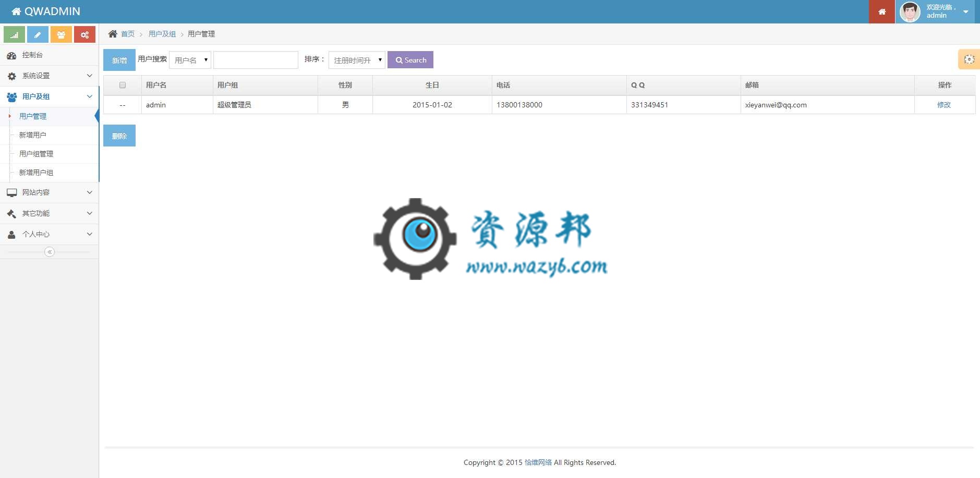
Task: Expand the 个人中心 menu
Action: click(50, 234)
